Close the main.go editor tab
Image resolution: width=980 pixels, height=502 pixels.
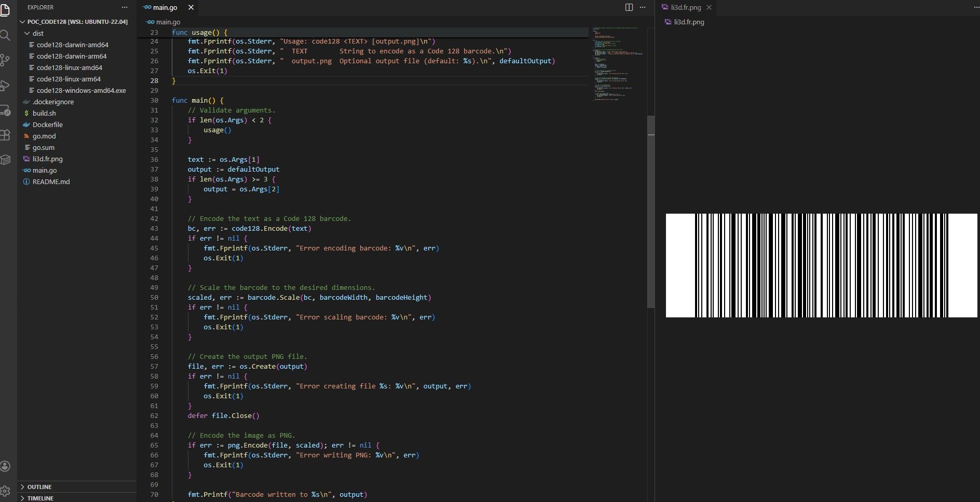coord(191,7)
